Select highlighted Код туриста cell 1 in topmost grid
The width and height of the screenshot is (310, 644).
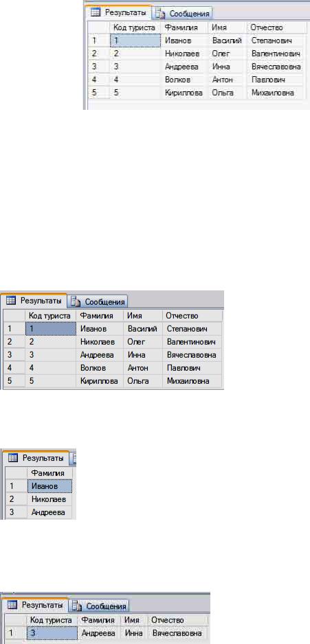[x=135, y=41]
